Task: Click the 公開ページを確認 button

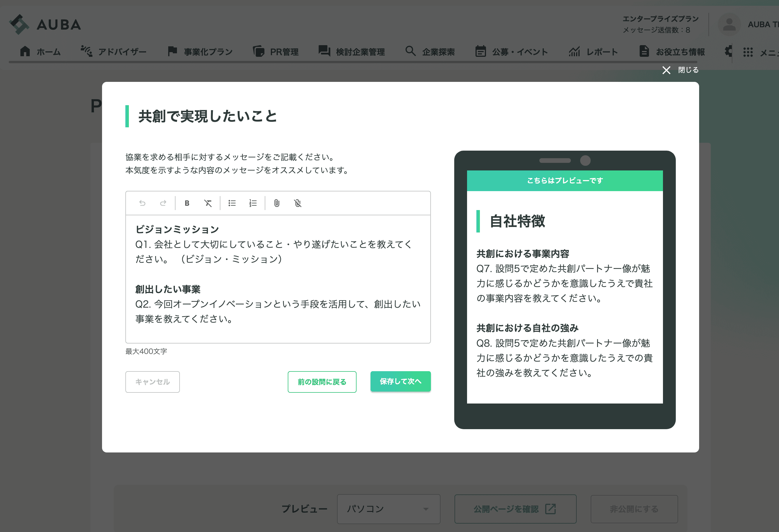Action: point(515,509)
